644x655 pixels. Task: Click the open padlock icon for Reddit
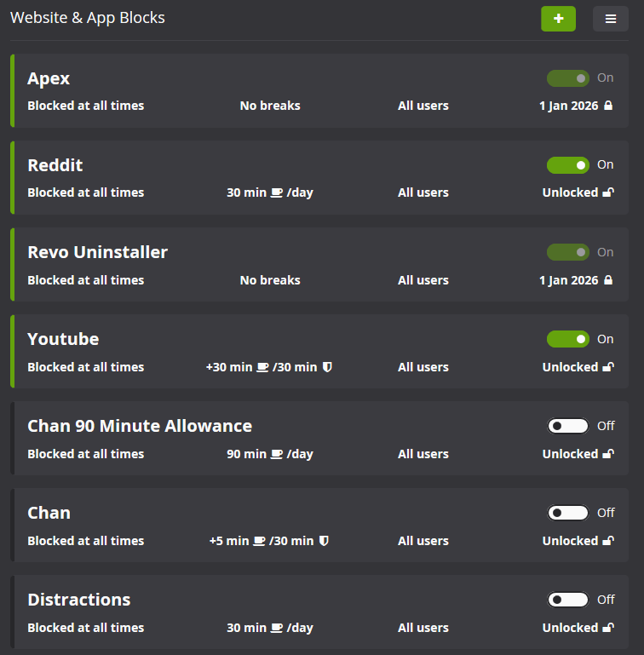click(608, 192)
